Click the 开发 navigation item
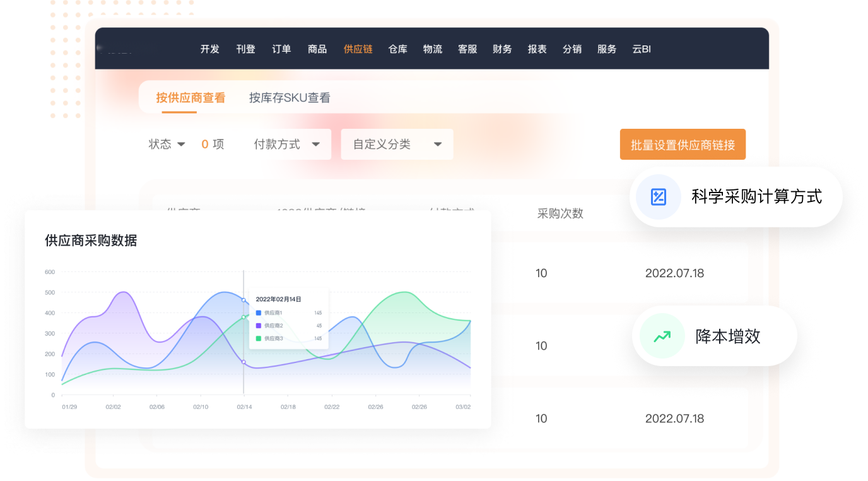Image resolution: width=868 pixels, height=481 pixels. point(209,49)
